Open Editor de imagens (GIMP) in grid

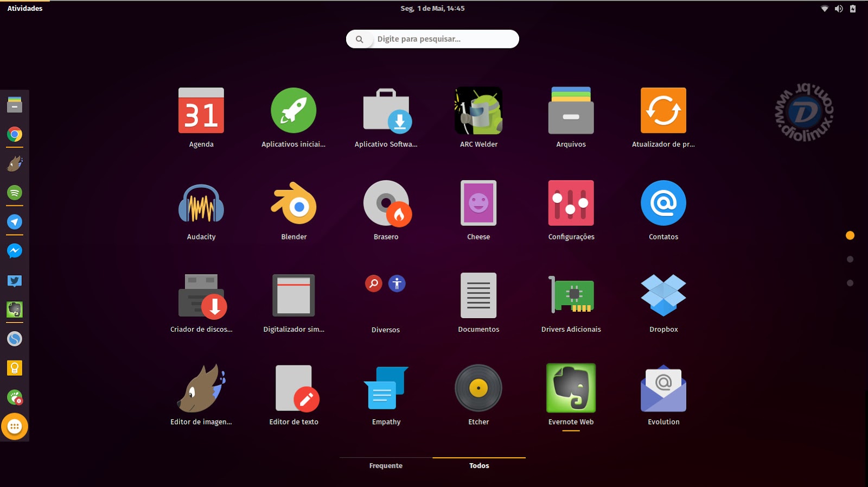(x=201, y=389)
